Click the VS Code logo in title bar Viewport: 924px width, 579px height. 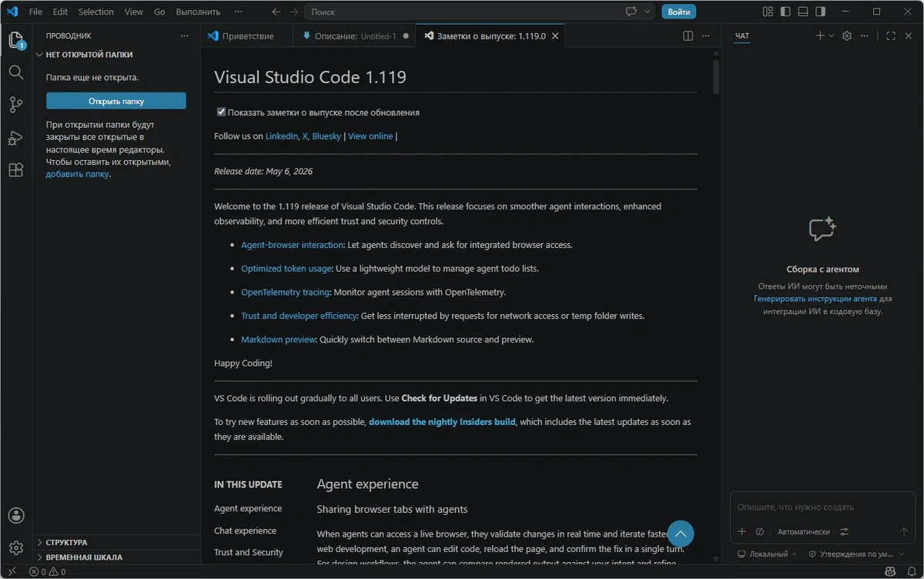click(12, 12)
